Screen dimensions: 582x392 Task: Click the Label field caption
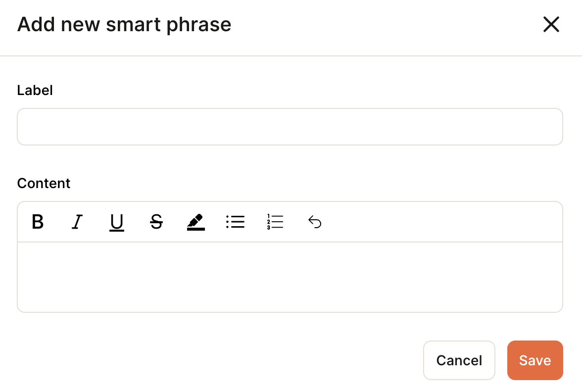click(35, 90)
